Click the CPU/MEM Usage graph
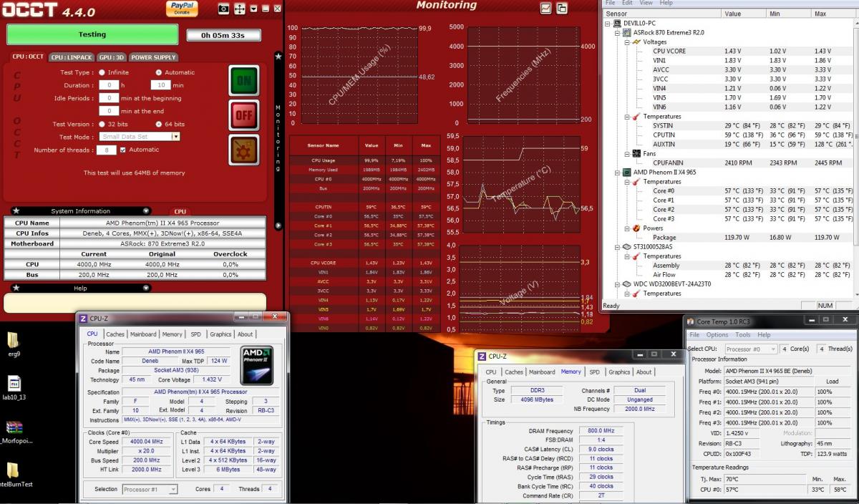 click(x=359, y=75)
